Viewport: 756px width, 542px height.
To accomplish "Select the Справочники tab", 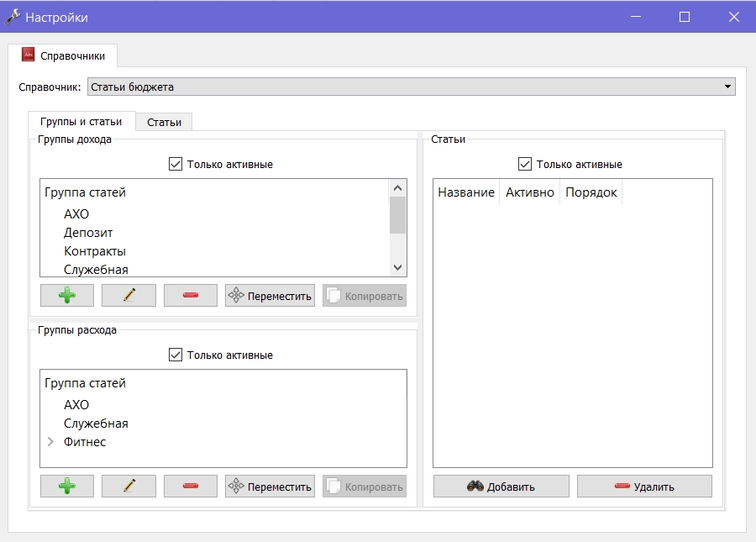I will [x=63, y=55].
